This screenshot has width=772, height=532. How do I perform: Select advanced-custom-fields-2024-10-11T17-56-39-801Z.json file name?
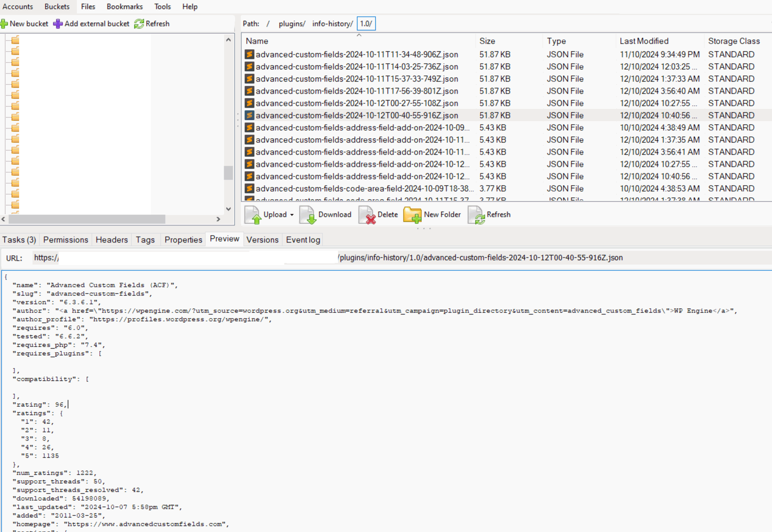click(357, 91)
